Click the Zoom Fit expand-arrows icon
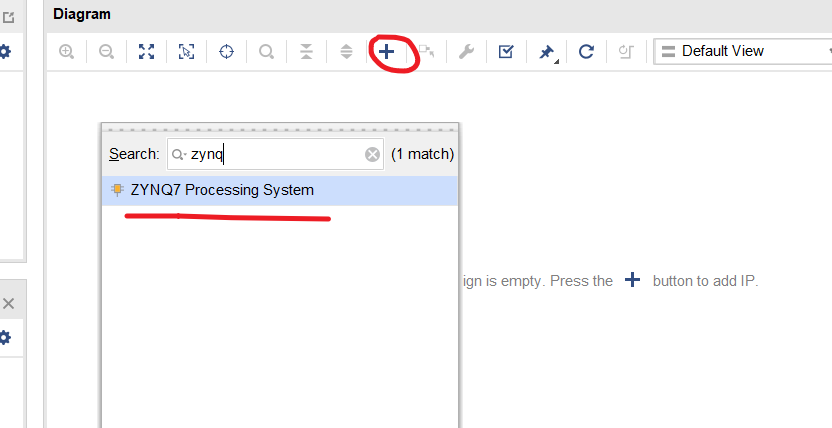Screen dimensions: 832x428 (x=146, y=51)
